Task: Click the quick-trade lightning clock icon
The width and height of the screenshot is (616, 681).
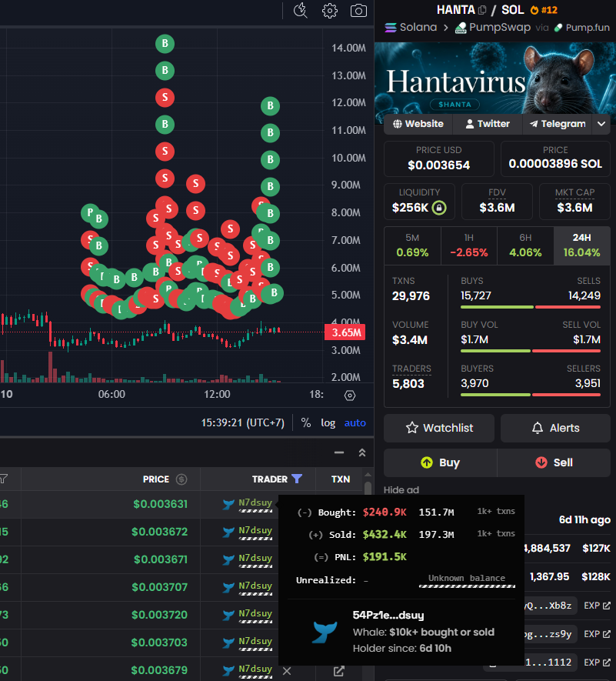Action: (x=301, y=11)
